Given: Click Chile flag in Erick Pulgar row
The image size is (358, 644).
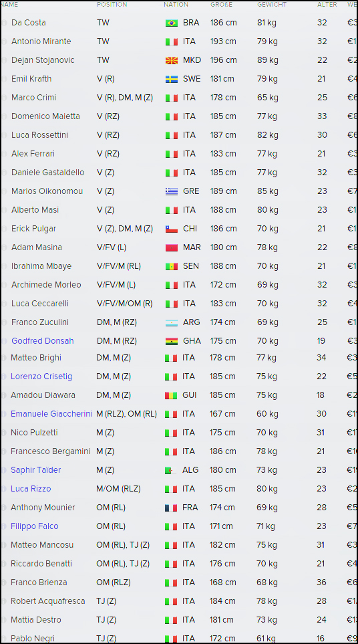Looking at the screenshot, I should coord(172,229).
